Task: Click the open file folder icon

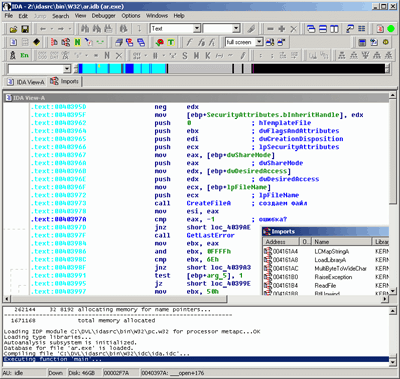Action: tap(13, 29)
